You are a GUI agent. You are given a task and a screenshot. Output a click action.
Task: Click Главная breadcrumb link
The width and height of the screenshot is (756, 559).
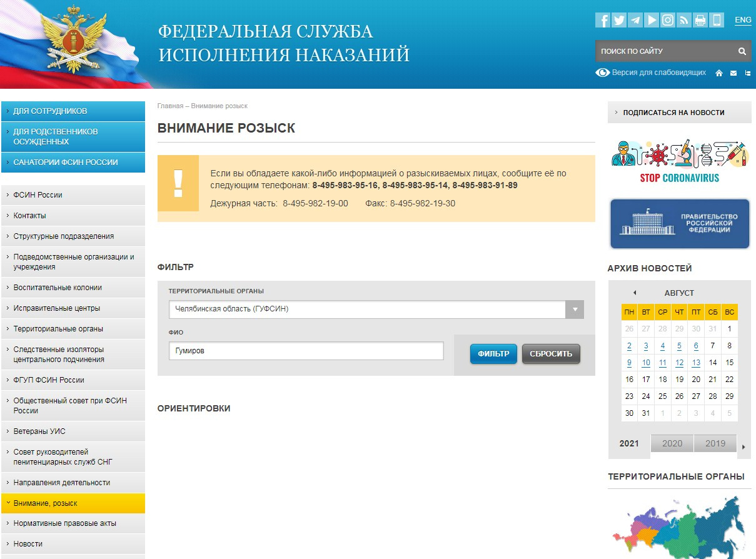click(170, 106)
